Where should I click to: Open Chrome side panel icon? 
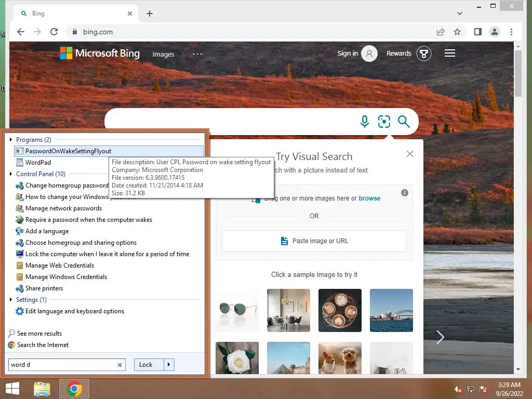click(478, 32)
